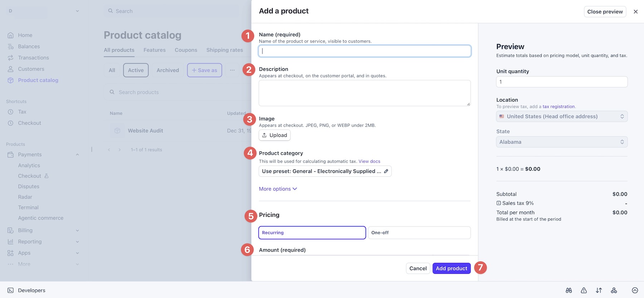Click Cancel in the product form

point(418,268)
